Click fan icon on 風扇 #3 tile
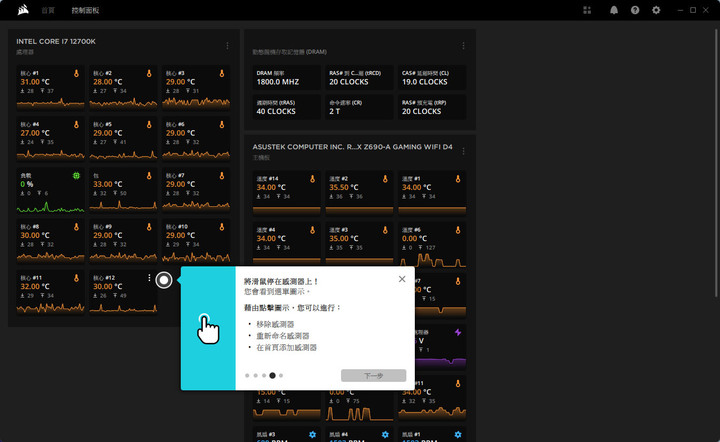 312,434
